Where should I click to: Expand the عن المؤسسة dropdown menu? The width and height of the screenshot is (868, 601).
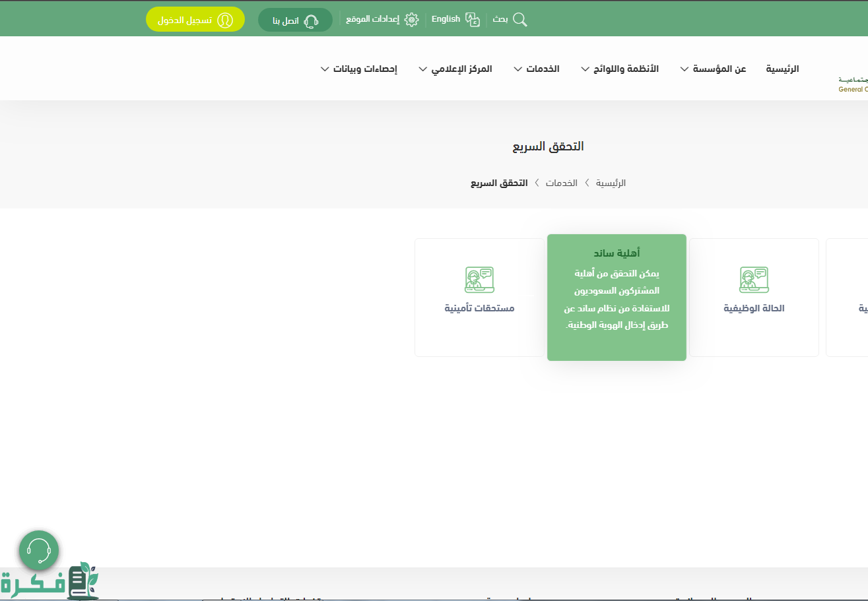(x=713, y=69)
